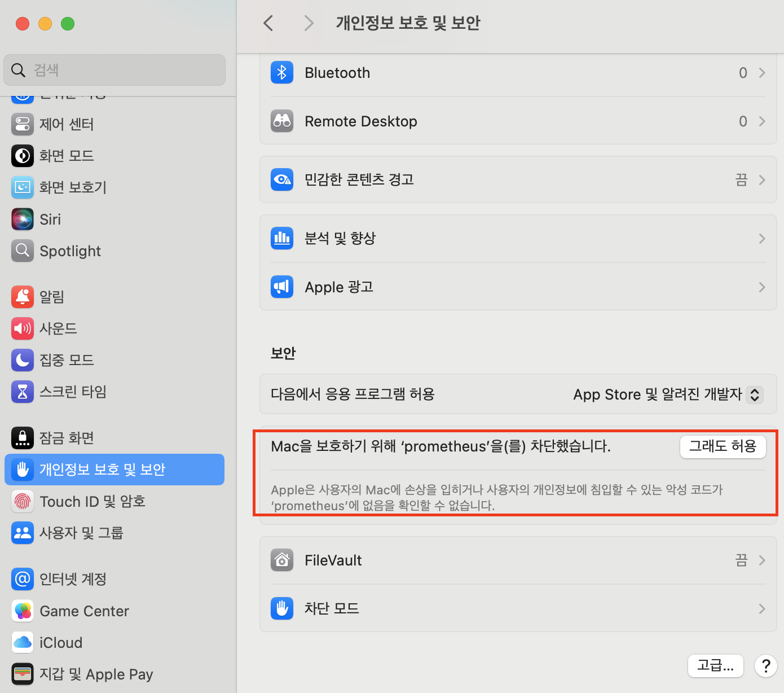Open 알림 bell icon
Image resolution: width=784 pixels, height=693 pixels.
tap(23, 296)
